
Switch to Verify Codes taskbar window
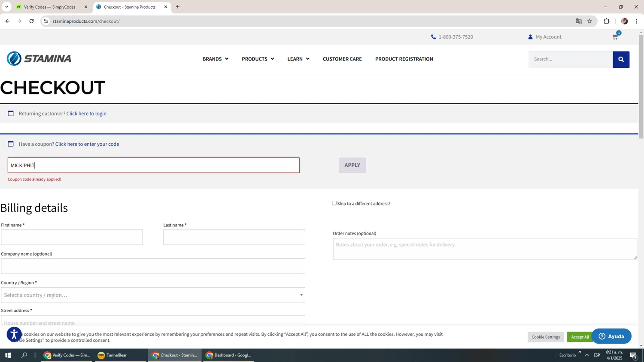coord(67,355)
